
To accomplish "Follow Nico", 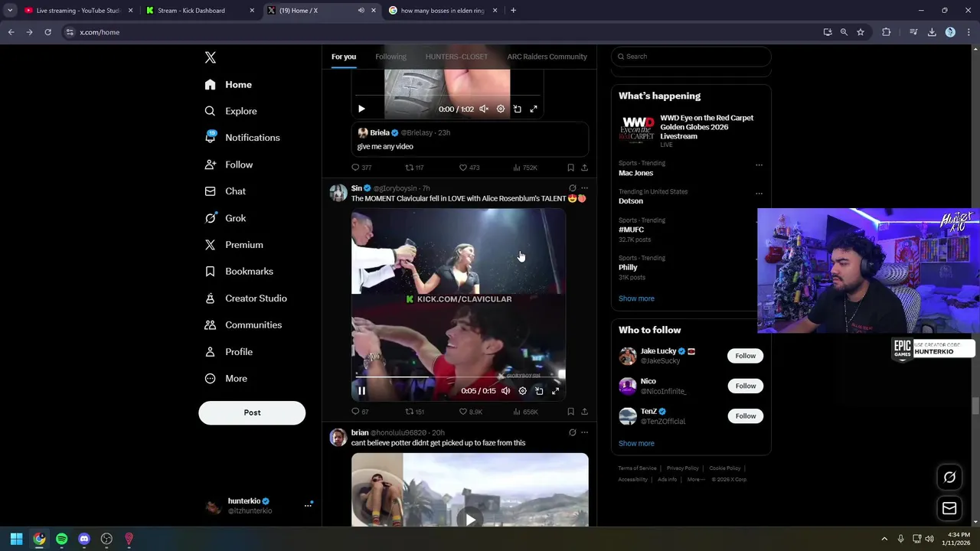I will pos(745,386).
